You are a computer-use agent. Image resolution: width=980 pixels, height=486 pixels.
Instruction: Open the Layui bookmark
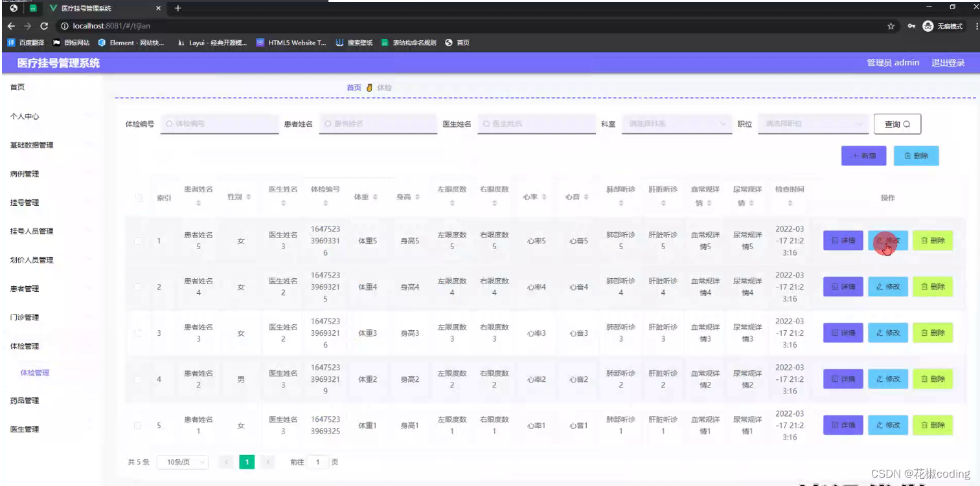[x=212, y=43]
